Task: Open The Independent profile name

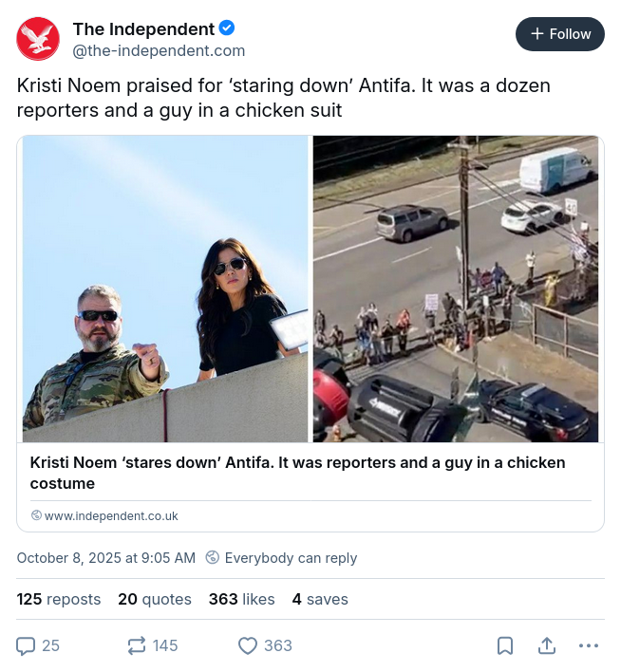Action: click(x=143, y=29)
